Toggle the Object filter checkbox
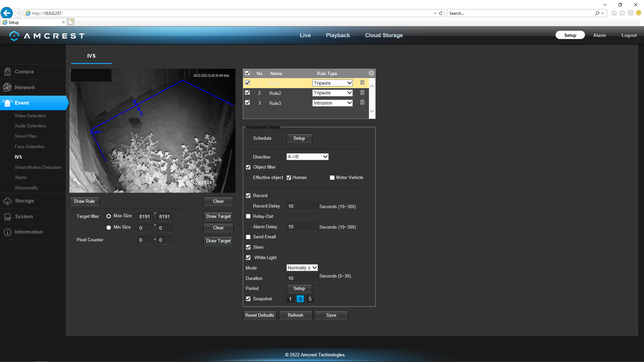 [248, 167]
